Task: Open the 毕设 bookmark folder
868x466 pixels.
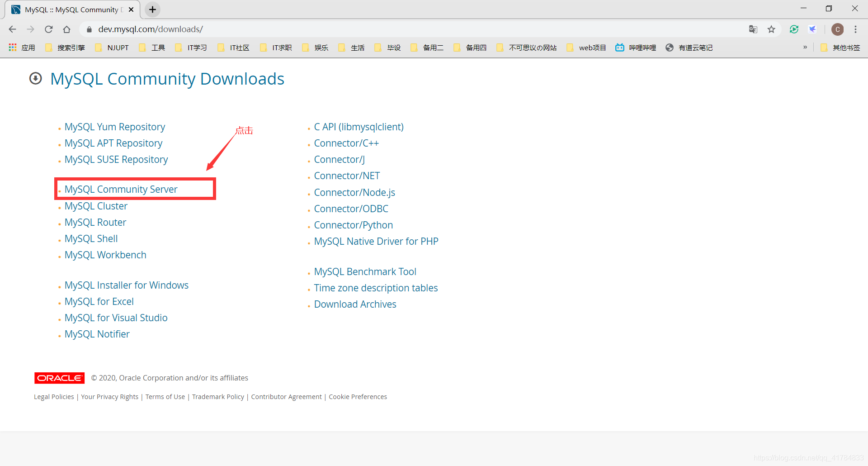Action: click(387, 48)
